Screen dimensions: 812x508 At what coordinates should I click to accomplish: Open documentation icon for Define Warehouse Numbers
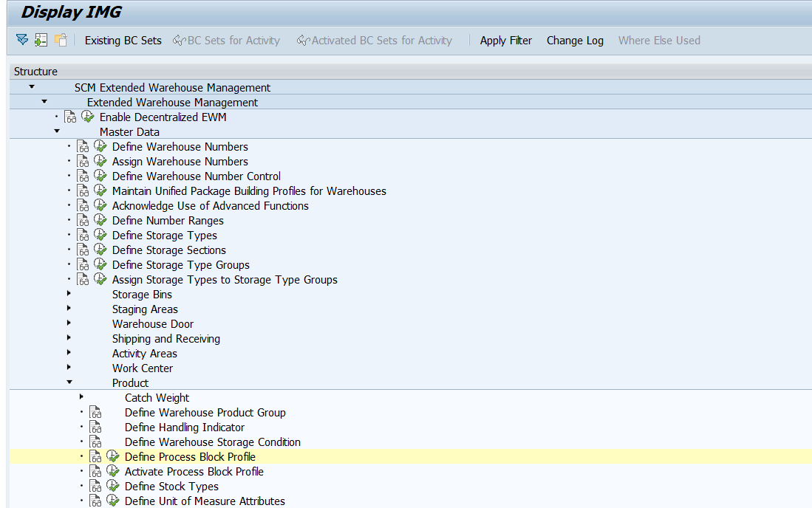tap(83, 146)
